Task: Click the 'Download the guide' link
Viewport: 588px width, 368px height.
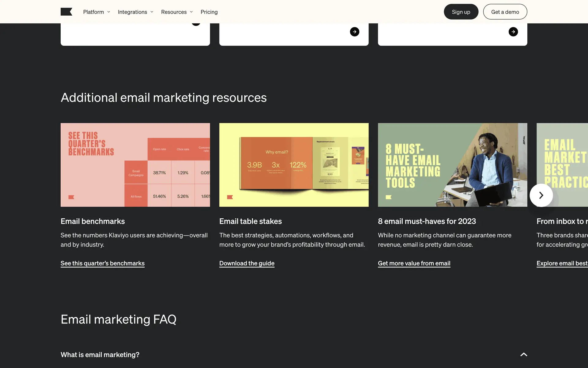Action: tap(247, 263)
